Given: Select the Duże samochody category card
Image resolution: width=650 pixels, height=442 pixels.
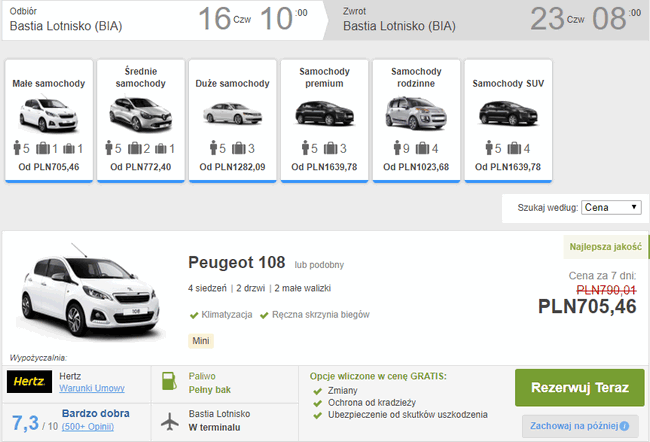Looking at the screenshot, I should [233, 121].
